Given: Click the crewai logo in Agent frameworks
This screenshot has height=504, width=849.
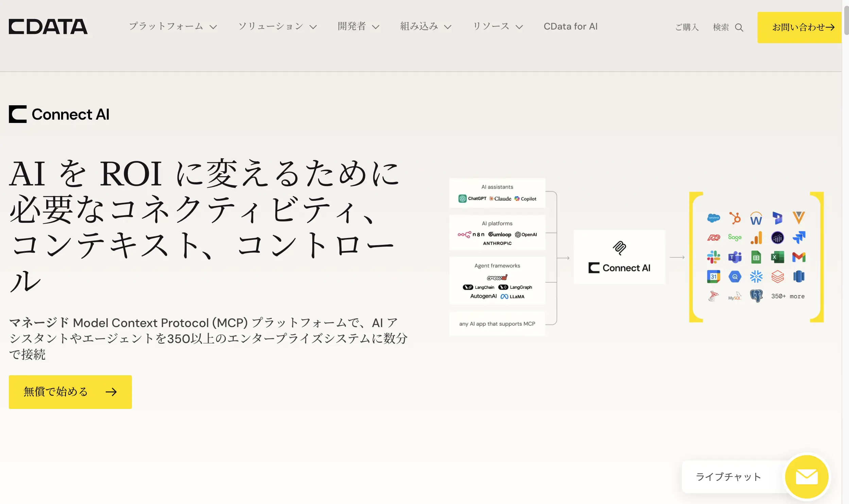Looking at the screenshot, I should tap(497, 277).
